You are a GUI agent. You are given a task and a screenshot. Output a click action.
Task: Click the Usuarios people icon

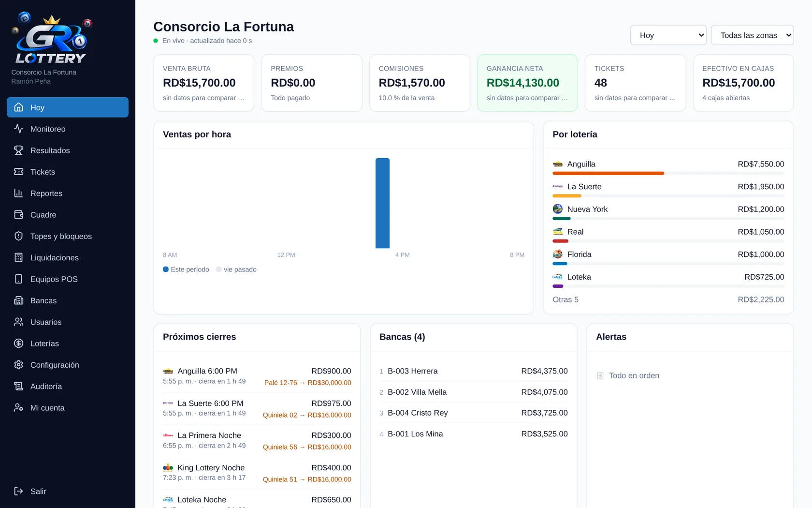point(18,322)
